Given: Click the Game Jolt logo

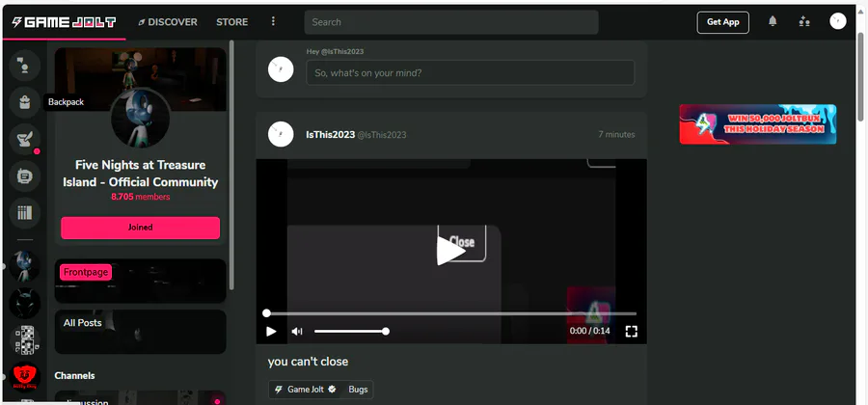Looking at the screenshot, I should tap(65, 22).
